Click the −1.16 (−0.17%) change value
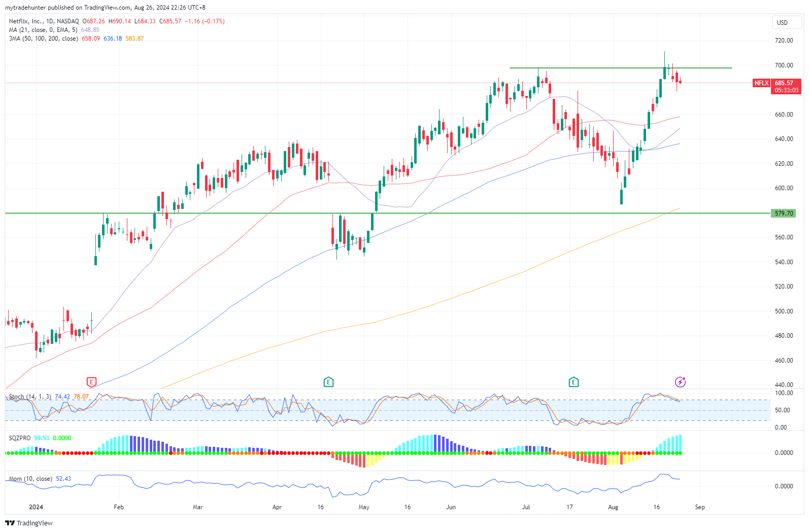Image resolution: width=809 pixels, height=532 pixels. (x=205, y=21)
